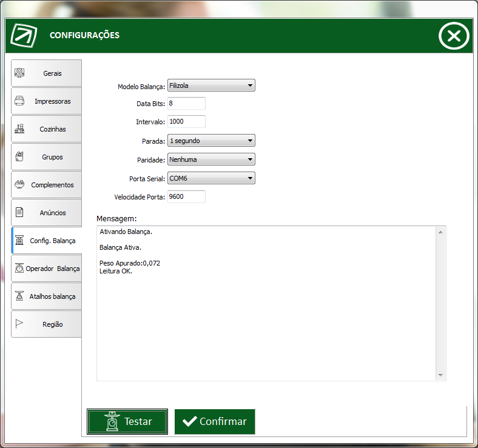Click the Testar button
Screen dimensions: 478x448
pyautogui.click(x=127, y=421)
